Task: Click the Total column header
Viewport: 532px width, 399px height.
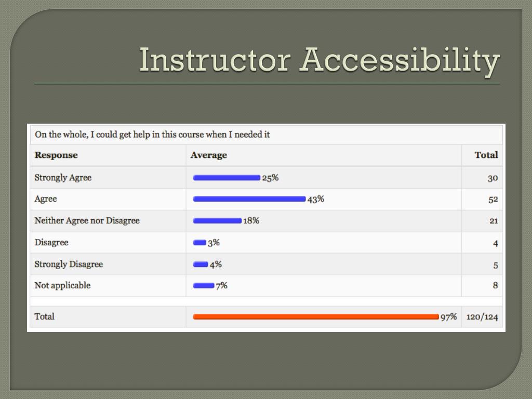Action: [486, 155]
